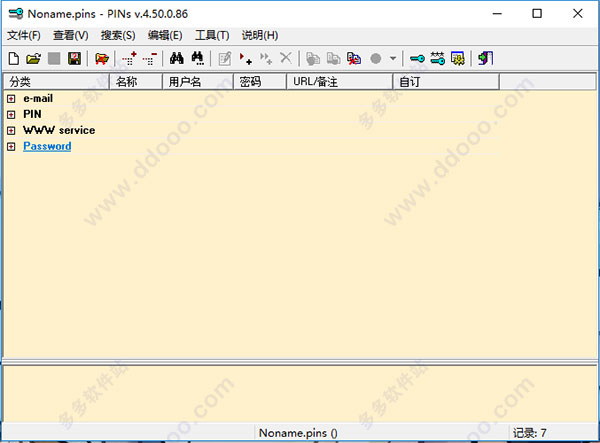
Task: Expand all tree nodes with plus icon
Action: [129, 59]
